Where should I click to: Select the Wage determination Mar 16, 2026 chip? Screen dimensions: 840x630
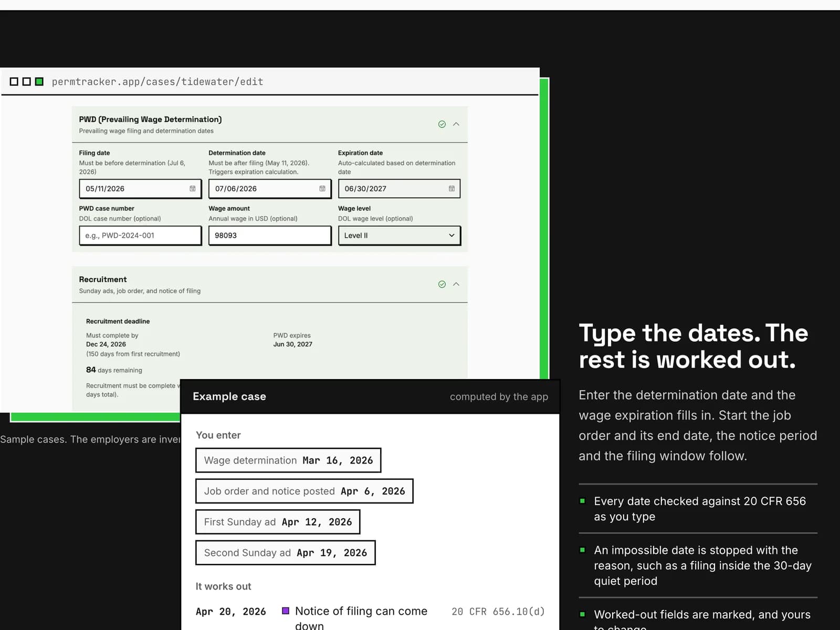click(288, 460)
